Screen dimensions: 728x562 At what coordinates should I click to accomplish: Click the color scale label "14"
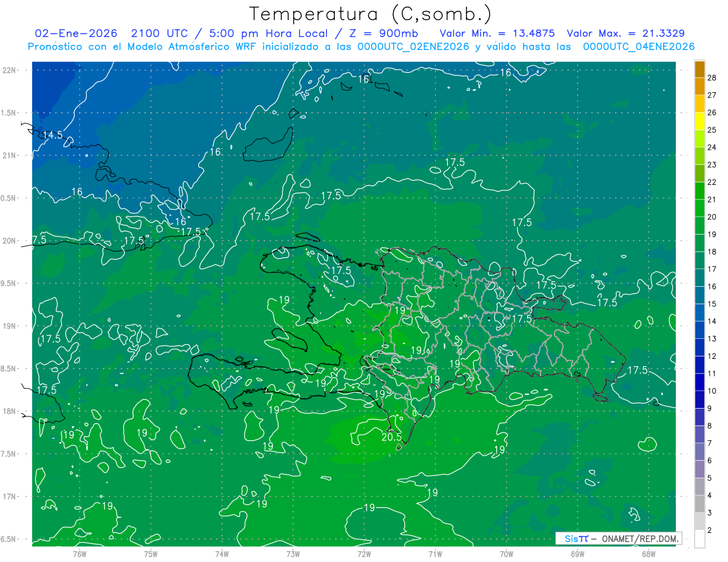click(712, 321)
